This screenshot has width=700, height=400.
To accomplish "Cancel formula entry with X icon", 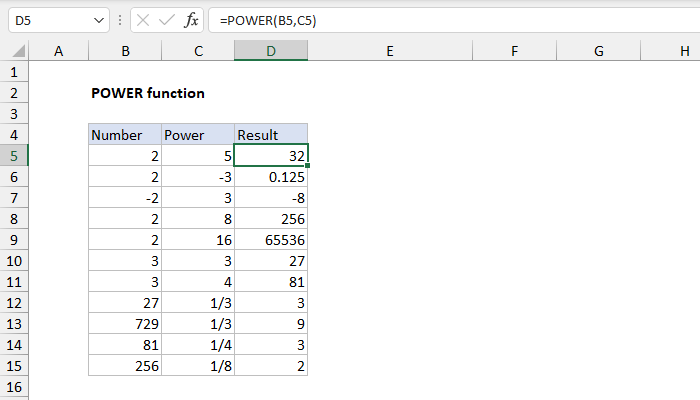I will click(143, 21).
